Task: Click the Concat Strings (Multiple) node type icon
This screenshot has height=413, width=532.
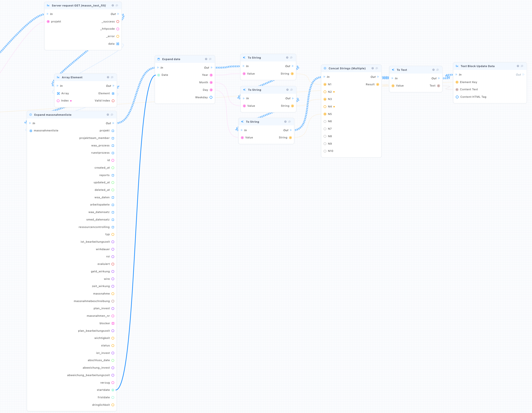Action: click(x=325, y=68)
